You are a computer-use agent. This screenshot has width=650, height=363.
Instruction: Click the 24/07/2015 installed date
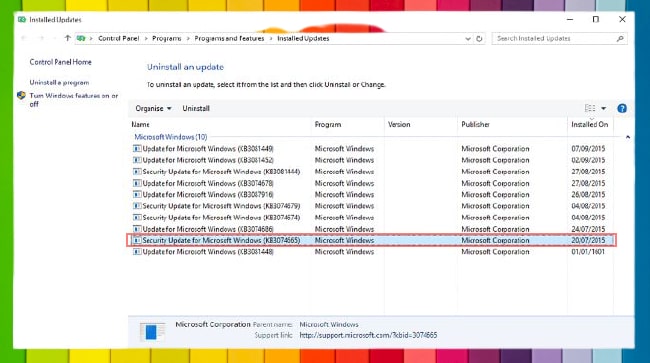(x=588, y=229)
